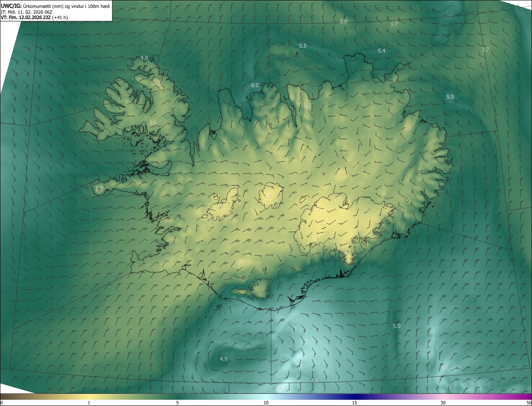Click the 5.5 value label north of Iceland

click(303, 46)
